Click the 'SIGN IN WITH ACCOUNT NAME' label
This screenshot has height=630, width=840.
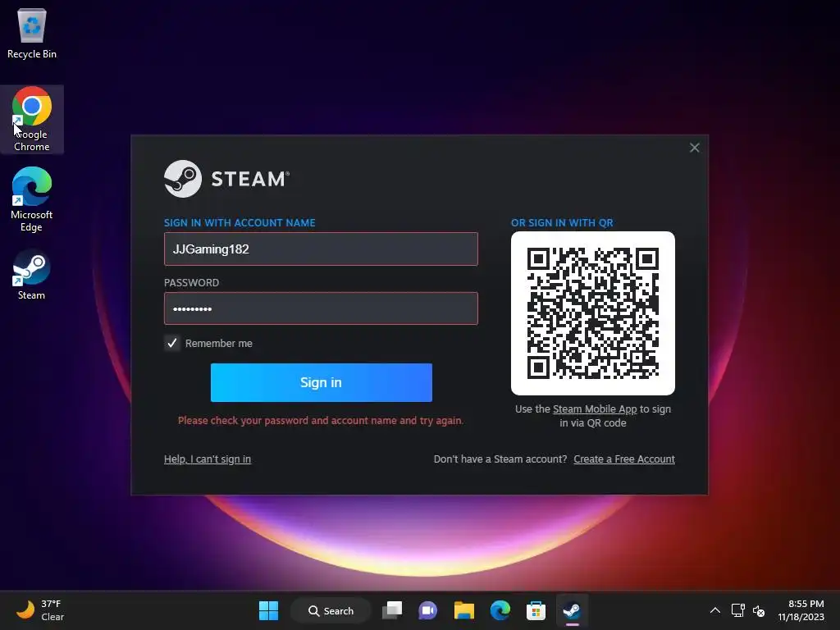click(x=240, y=223)
